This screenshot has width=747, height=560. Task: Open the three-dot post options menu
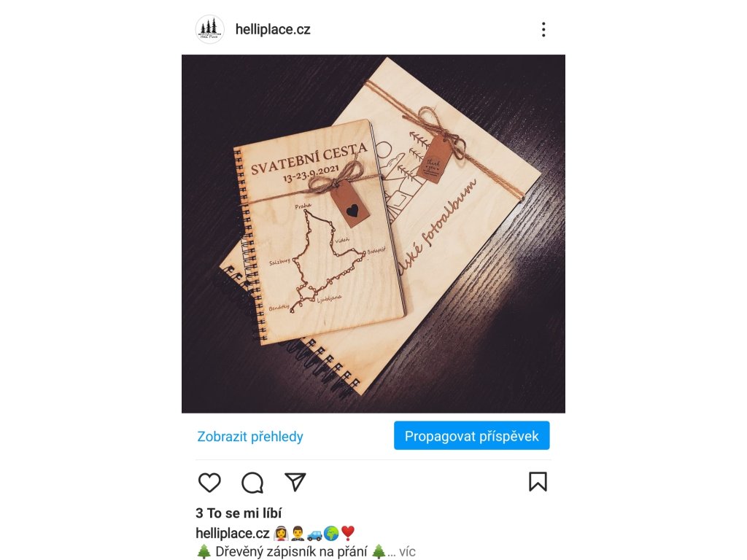pyautogui.click(x=543, y=29)
